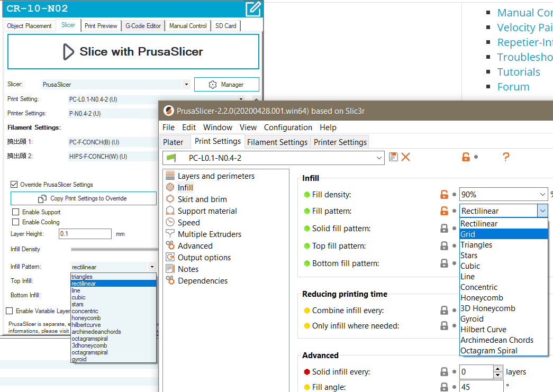Screen dimensions: 553x392
Task: Collapse the Fill pattern Rectilinear combo box
Action: (x=542, y=211)
